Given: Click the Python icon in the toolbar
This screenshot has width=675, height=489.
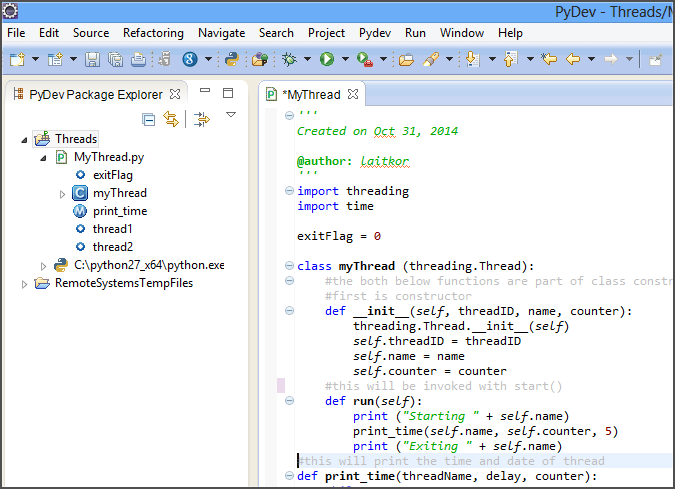Looking at the screenshot, I should click(x=230, y=60).
